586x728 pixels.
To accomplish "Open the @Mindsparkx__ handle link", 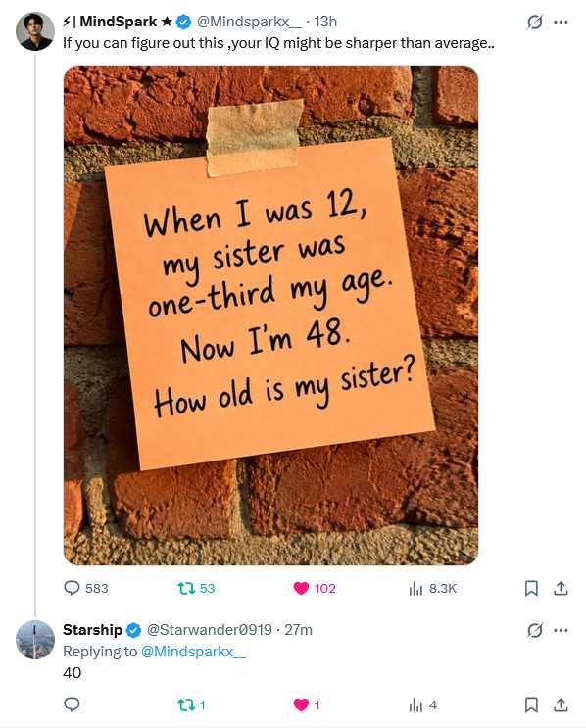I will [249, 22].
